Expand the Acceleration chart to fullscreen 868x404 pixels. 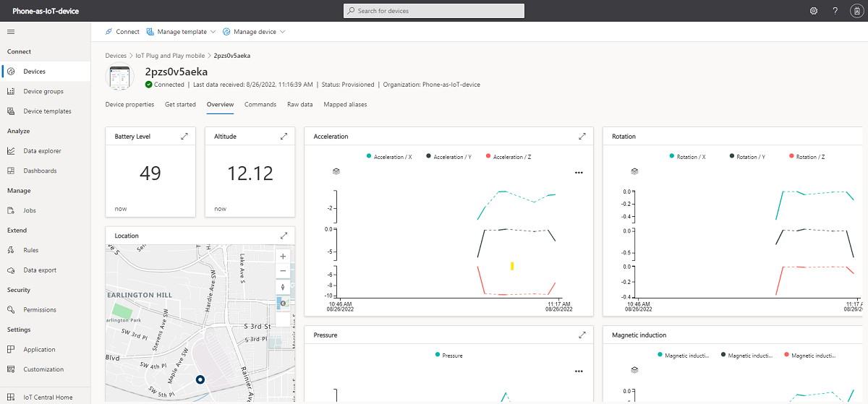pos(582,136)
